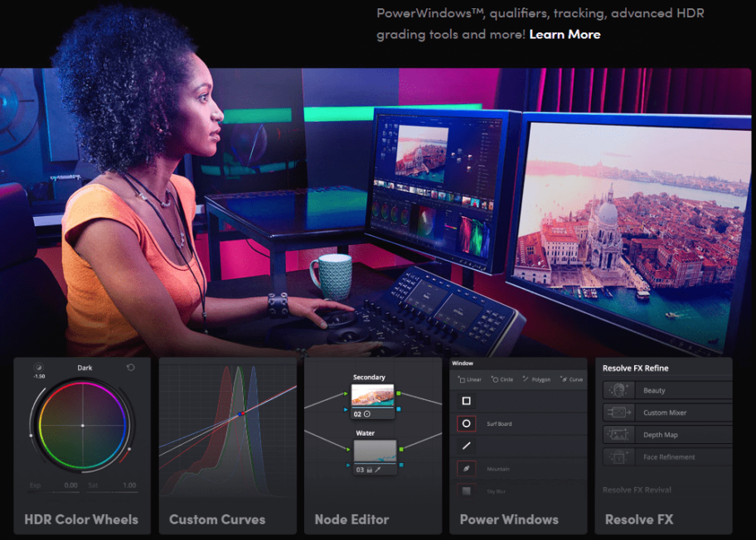Open the Window menu in Power Windows
The image size is (756, 540).
[463, 362]
